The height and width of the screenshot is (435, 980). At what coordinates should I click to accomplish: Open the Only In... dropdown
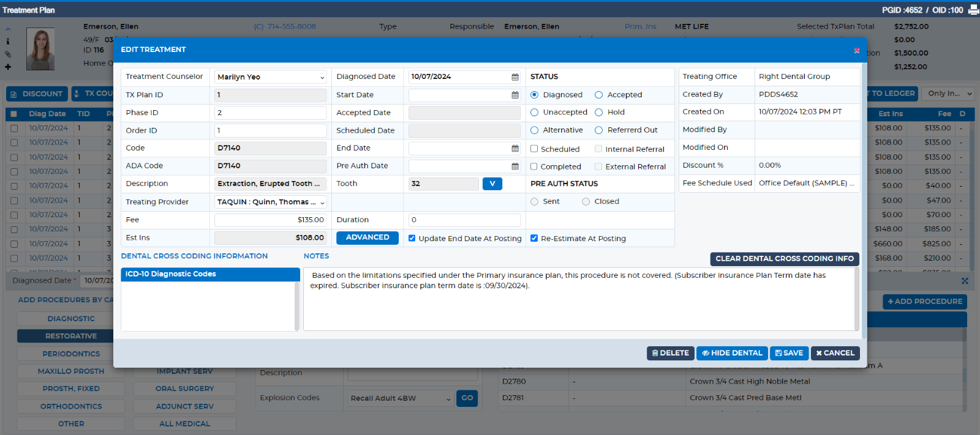947,94
